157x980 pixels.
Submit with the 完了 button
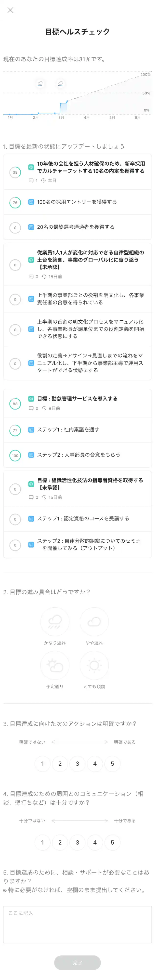tap(78, 963)
